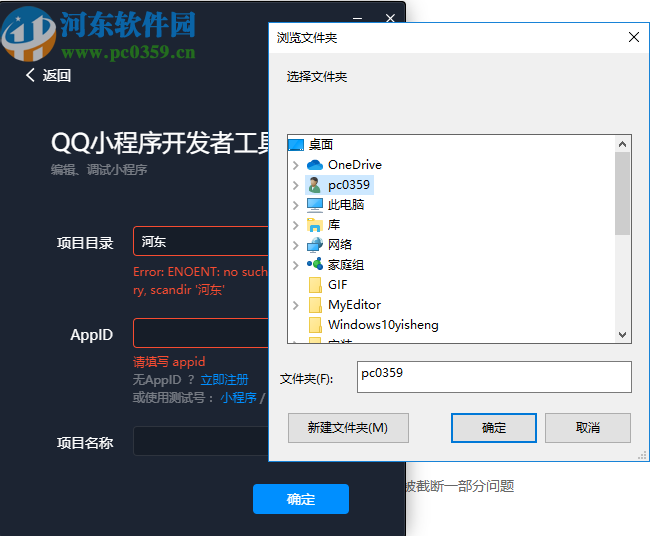This screenshot has height=536, width=671.
Task: Confirm folder selection with dialog 确定 button
Action: [x=493, y=428]
